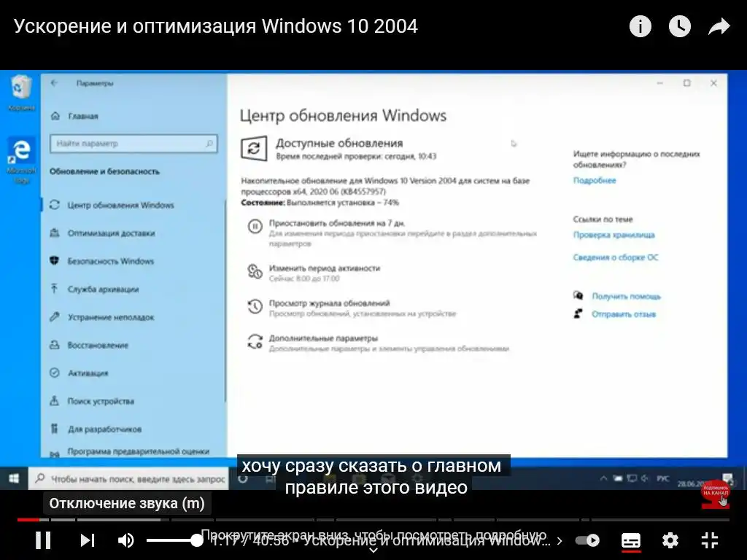This screenshot has width=747, height=560.
Task: Open Просмотр журнала обновлений
Action: 329,303
